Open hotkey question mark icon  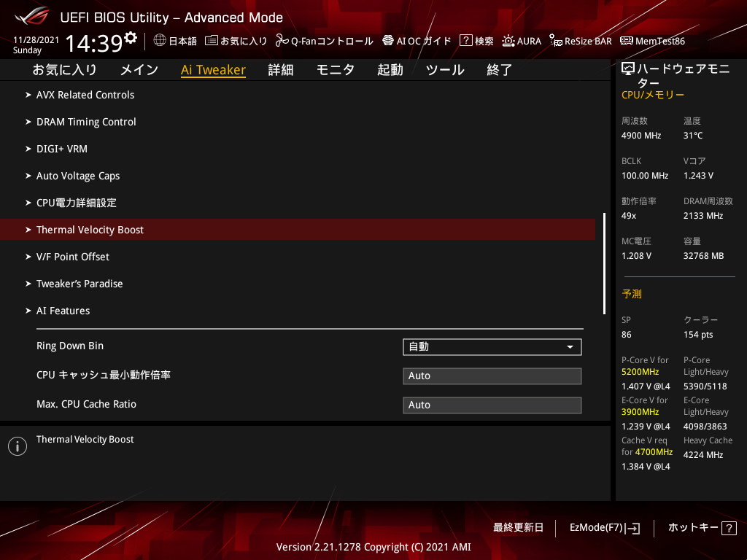pyautogui.click(x=729, y=528)
